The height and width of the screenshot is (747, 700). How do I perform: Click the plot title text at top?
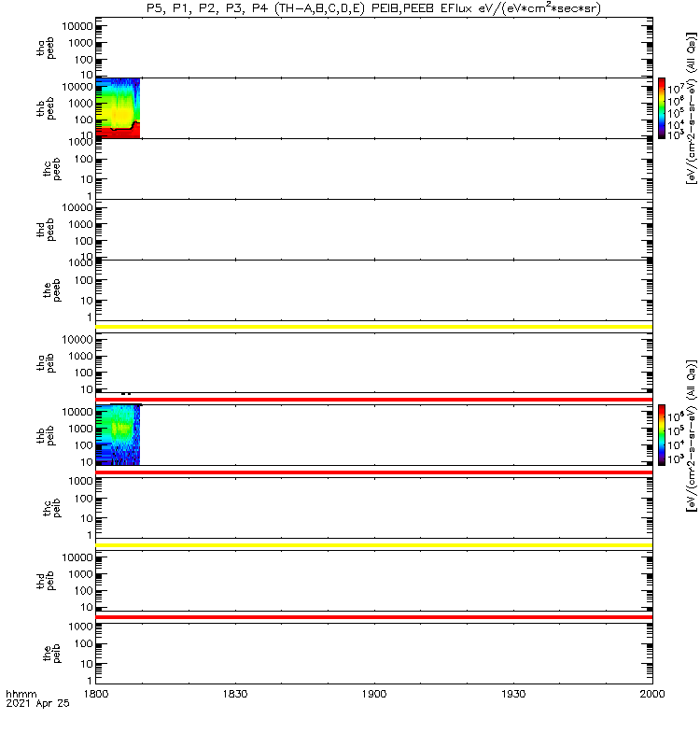[x=374, y=8]
